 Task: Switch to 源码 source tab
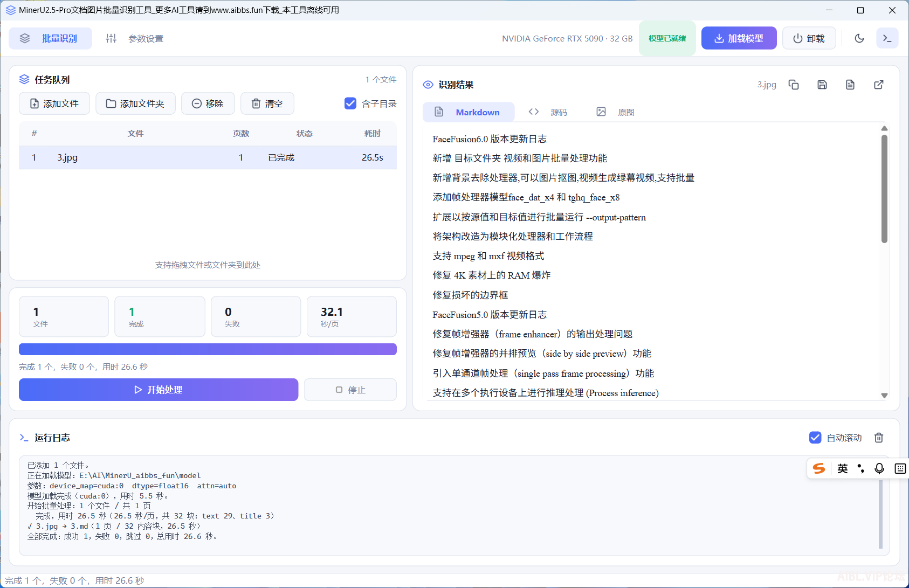tap(548, 112)
